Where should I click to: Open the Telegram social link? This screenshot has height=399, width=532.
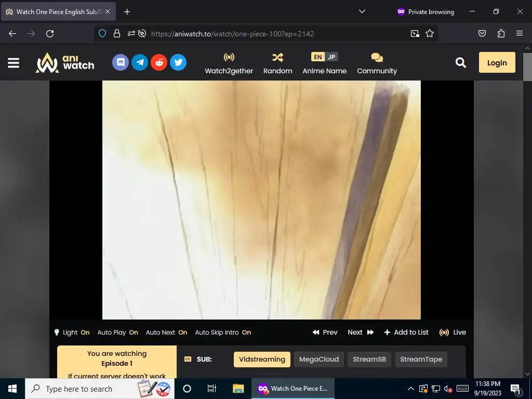140,62
